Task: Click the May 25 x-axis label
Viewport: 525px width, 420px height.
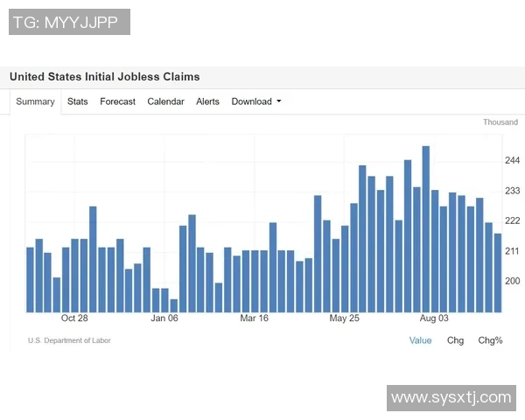Action: (x=344, y=318)
